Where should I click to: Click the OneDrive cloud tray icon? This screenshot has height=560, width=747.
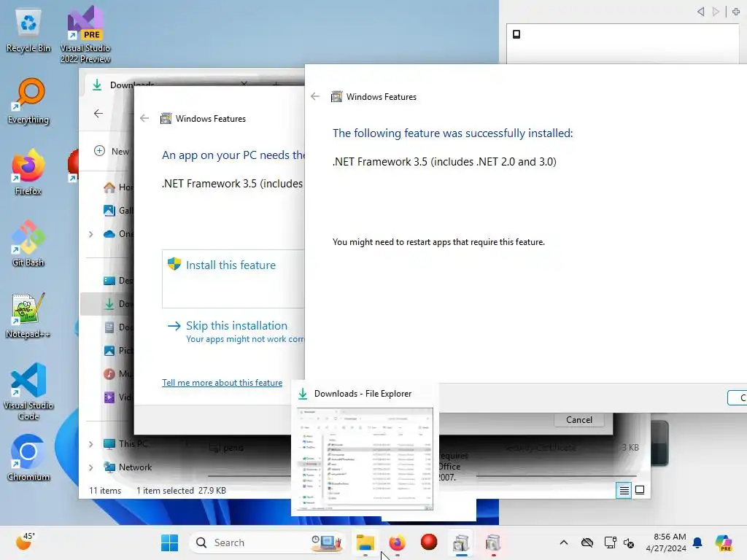pos(587,542)
